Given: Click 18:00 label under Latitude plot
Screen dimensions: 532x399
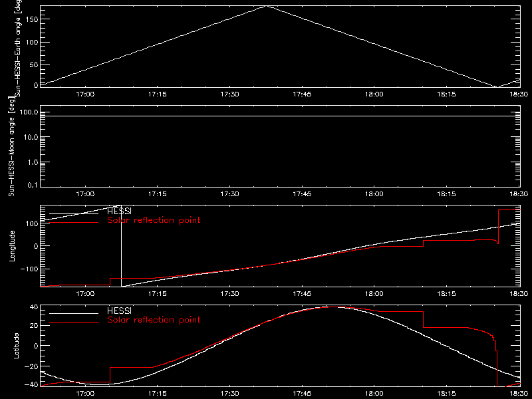Looking at the screenshot, I should (374, 394).
